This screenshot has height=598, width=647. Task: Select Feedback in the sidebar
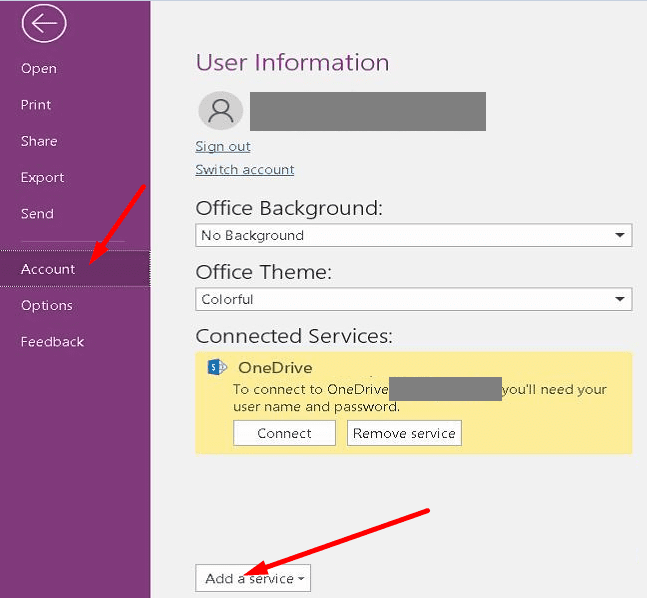tap(52, 342)
